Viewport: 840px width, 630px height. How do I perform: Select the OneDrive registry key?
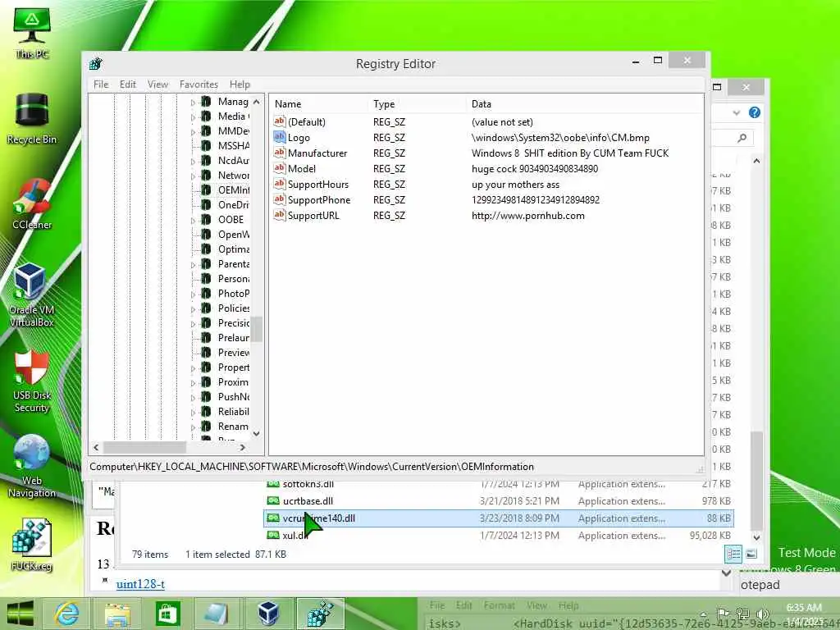[x=233, y=204]
